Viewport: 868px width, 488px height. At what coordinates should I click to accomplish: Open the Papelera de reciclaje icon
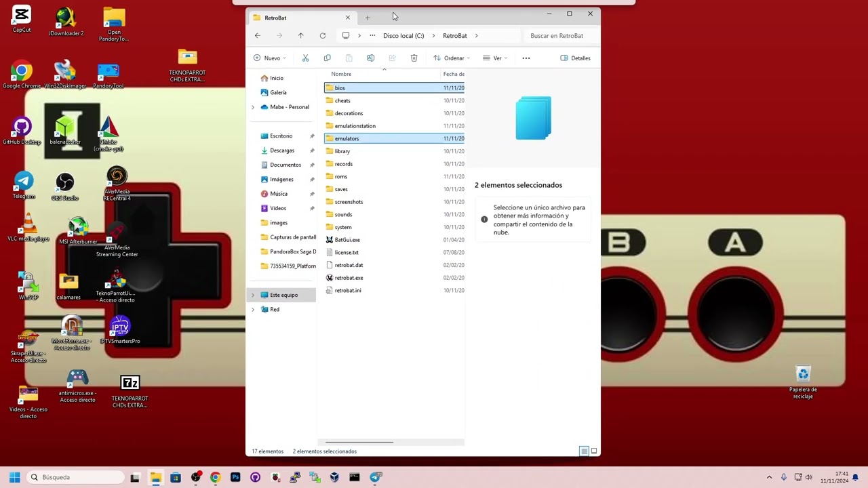tap(803, 382)
